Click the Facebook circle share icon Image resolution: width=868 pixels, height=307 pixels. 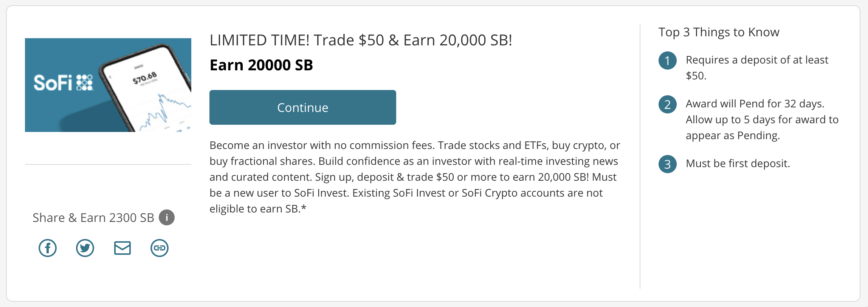point(47,248)
